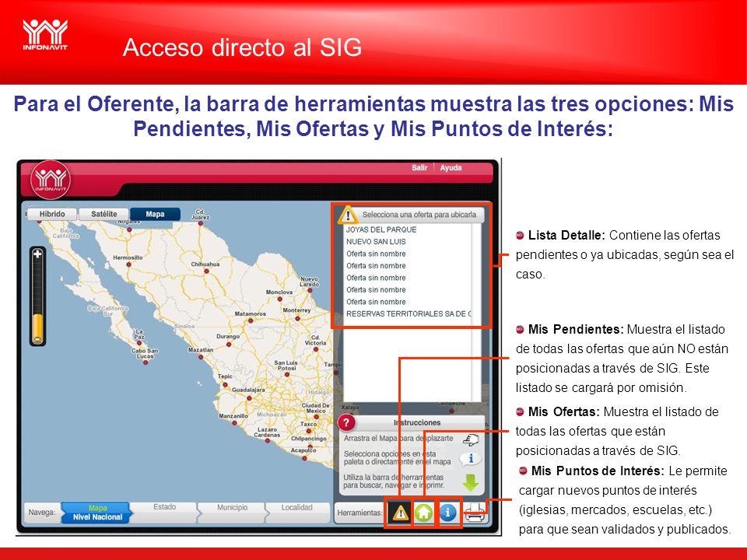
Task: Click the 'Selecciona una oferta para ubicarla' header
Action: tap(419, 215)
